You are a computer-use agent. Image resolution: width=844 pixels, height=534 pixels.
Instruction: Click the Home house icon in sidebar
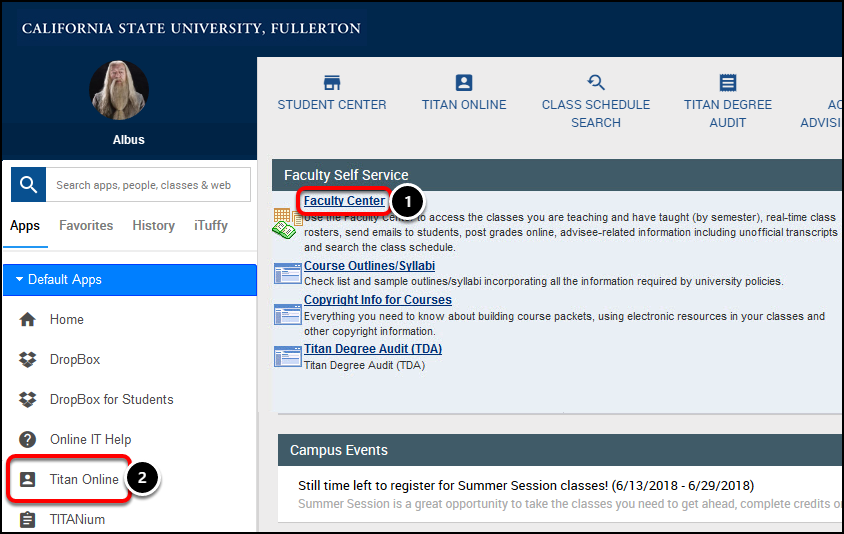27,319
